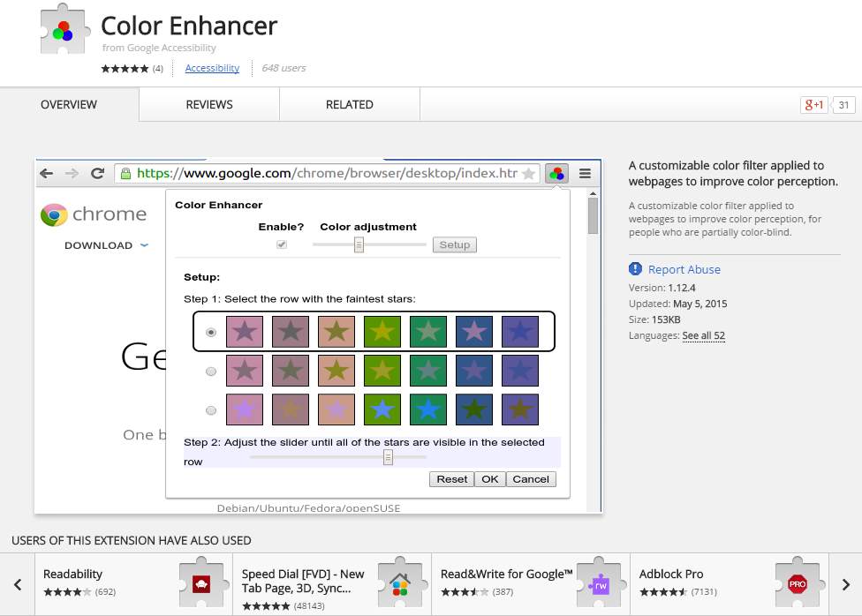The height and width of the screenshot is (616, 862).
Task: Reload the page with the refresh icon
Action: 98,174
